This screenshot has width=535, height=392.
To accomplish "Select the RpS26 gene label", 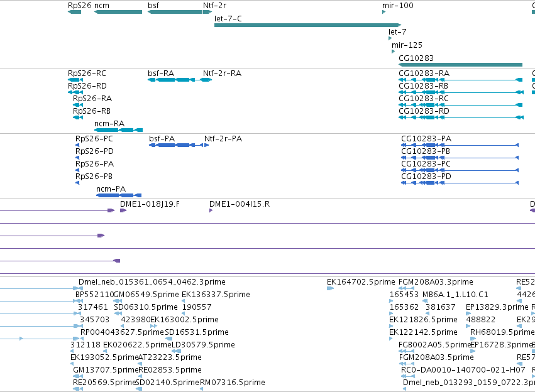I will tap(79, 6).
